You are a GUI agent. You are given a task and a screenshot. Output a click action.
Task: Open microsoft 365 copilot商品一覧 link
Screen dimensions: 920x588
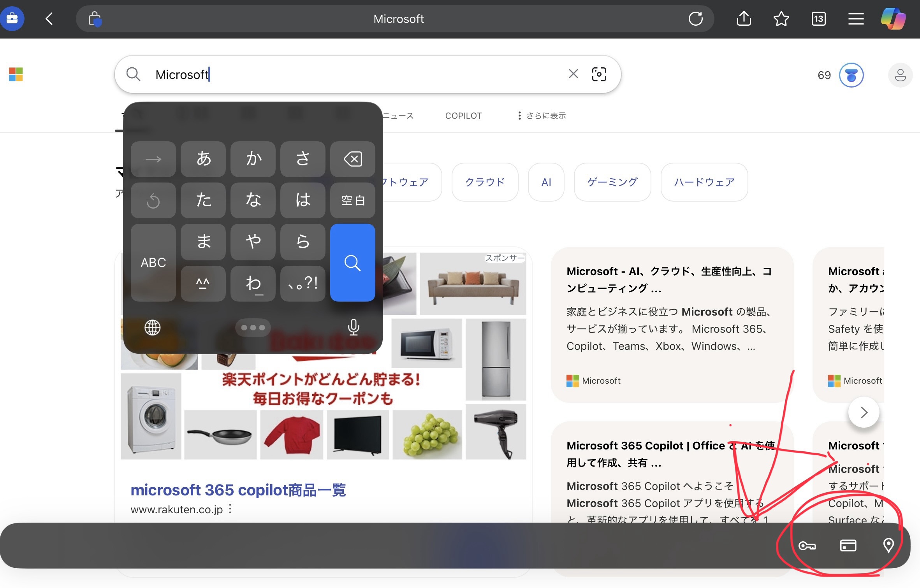click(x=238, y=490)
